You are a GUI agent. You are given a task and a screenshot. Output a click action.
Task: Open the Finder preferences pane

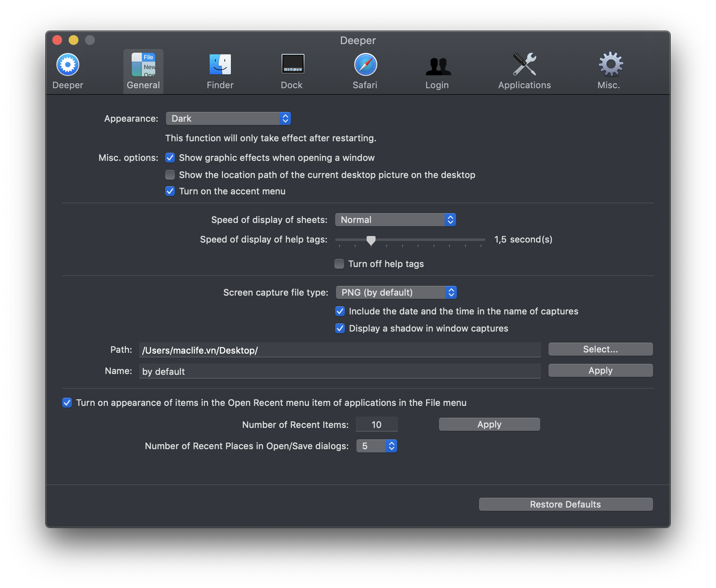(x=220, y=69)
